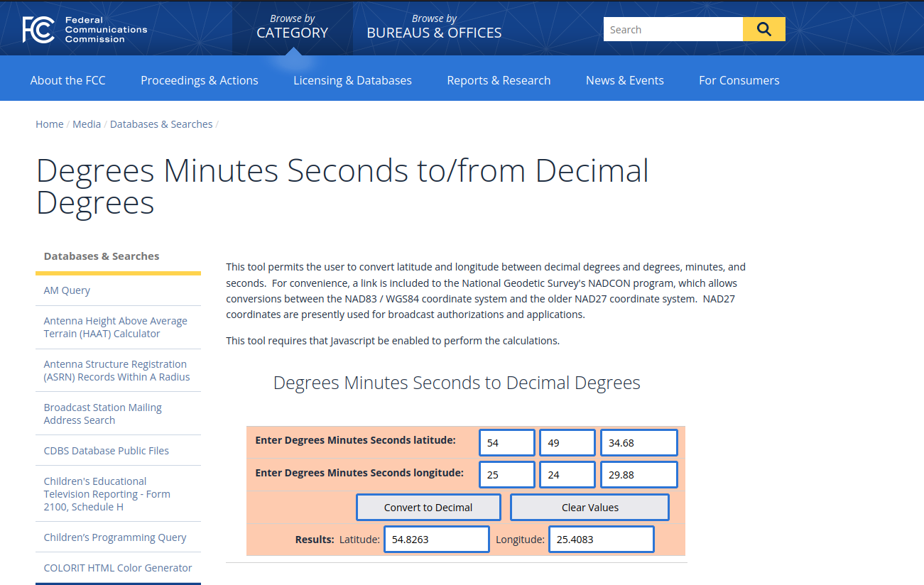This screenshot has width=924, height=585.
Task: Open Proceedings & Actions menu
Action: [x=200, y=80]
